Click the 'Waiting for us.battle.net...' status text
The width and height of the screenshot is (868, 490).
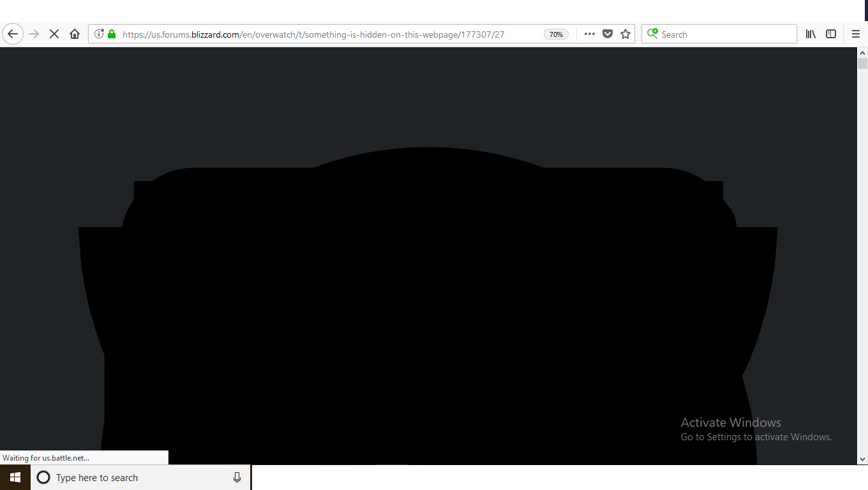[x=46, y=457]
